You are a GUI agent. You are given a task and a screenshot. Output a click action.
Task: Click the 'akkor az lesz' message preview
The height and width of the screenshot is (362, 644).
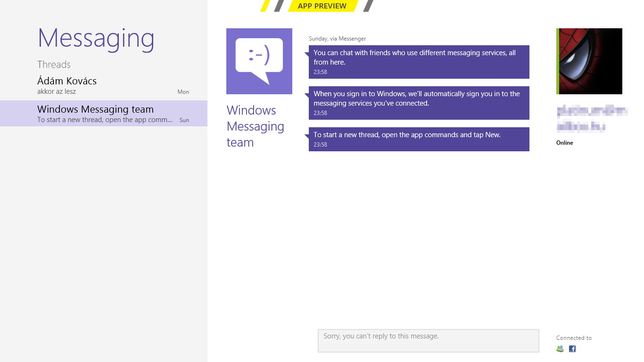pyautogui.click(x=57, y=91)
